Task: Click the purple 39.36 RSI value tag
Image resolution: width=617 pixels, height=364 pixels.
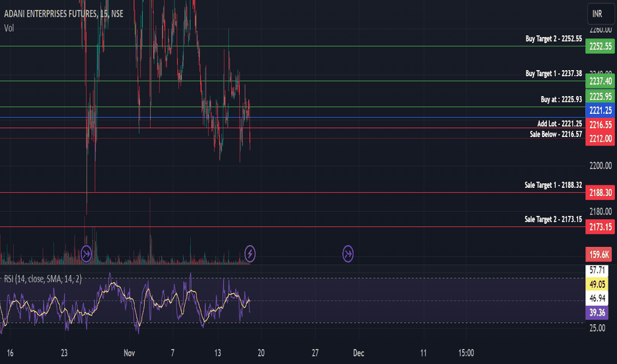Action: pyautogui.click(x=597, y=312)
